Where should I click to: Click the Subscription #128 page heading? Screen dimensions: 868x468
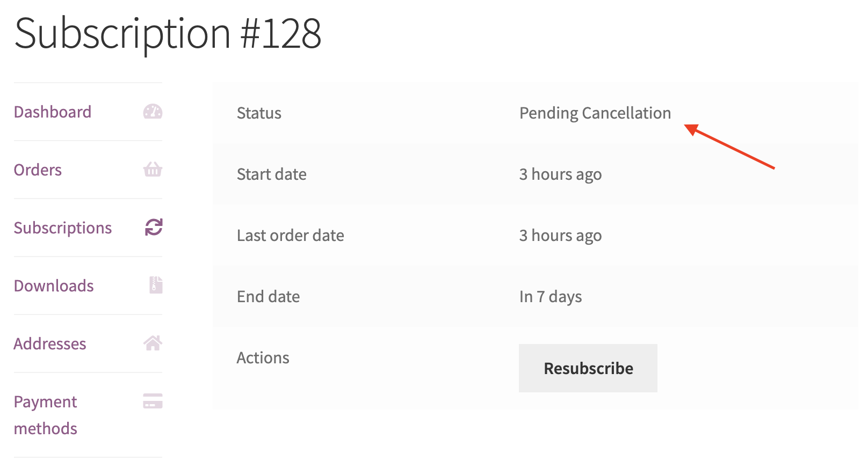click(168, 34)
